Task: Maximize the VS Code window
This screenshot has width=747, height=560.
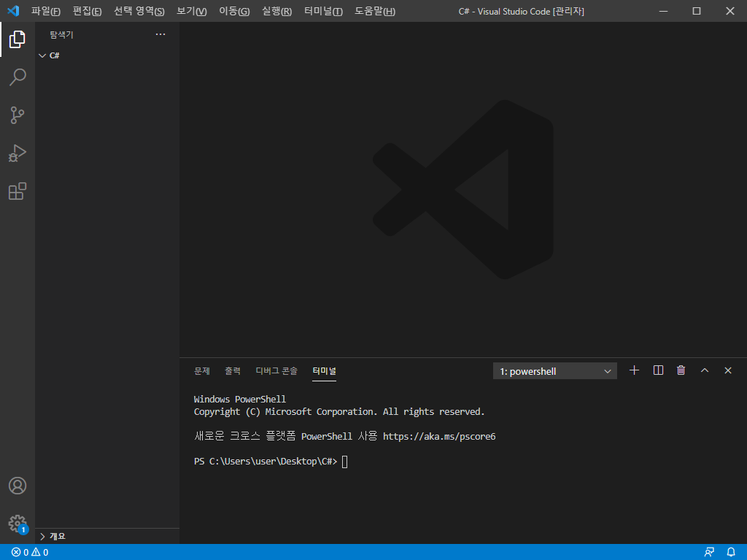Action: [x=697, y=11]
